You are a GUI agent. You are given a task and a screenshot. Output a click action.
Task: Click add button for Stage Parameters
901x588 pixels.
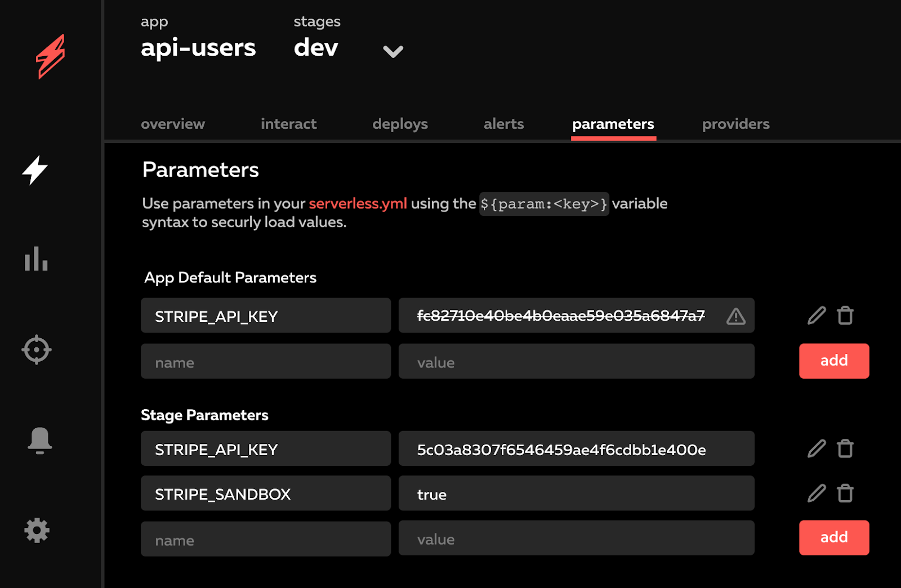click(833, 537)
